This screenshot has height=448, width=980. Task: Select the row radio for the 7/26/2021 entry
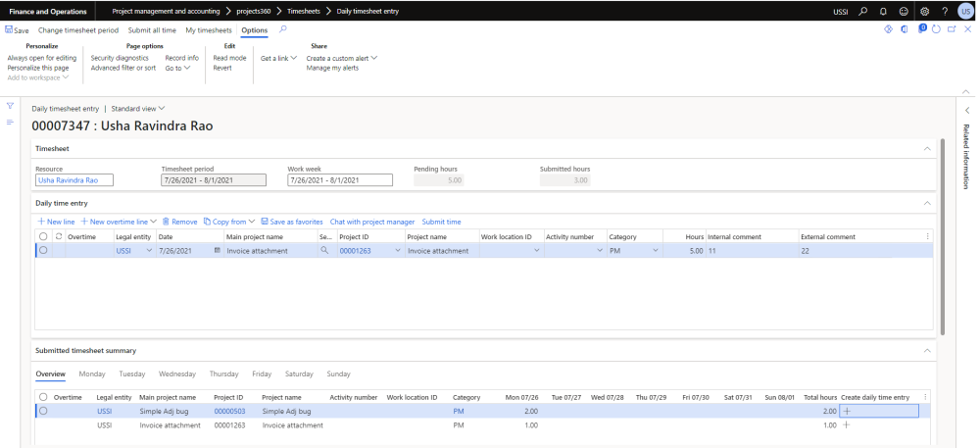tap(42, 251)
